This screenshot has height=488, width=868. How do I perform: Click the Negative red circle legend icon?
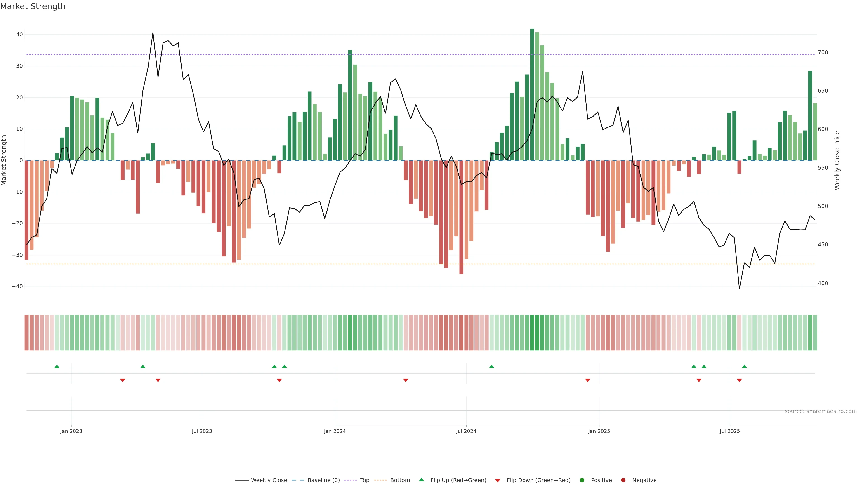coord(623,480)
